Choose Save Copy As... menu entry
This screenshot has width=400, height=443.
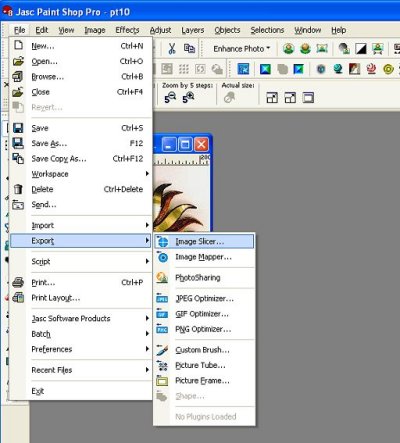[x=81, y=159]
